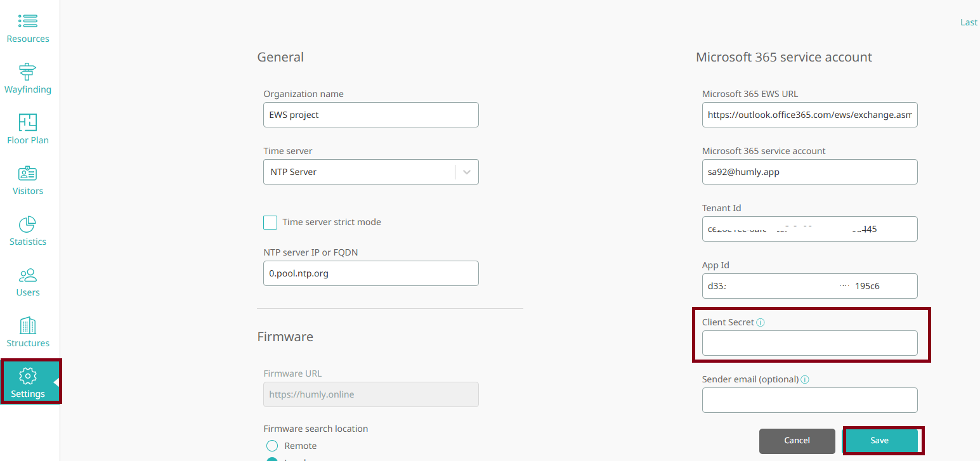980x461 pixels.
Task: Go to the Visitors section
Action: point(27,179)
